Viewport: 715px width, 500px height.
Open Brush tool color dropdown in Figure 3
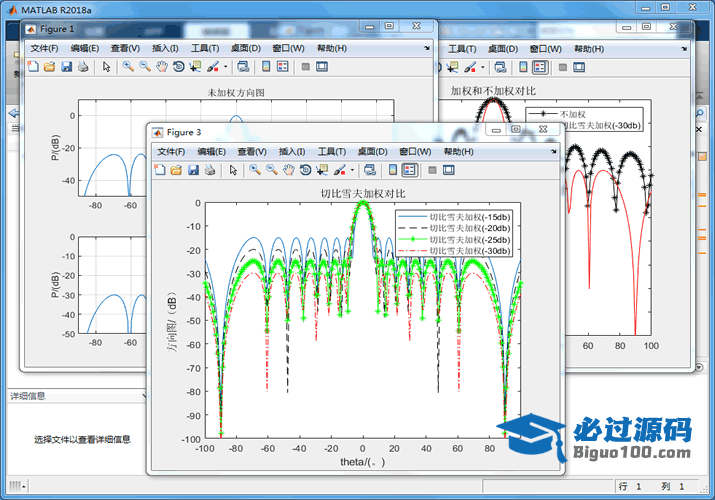point(352,171)
